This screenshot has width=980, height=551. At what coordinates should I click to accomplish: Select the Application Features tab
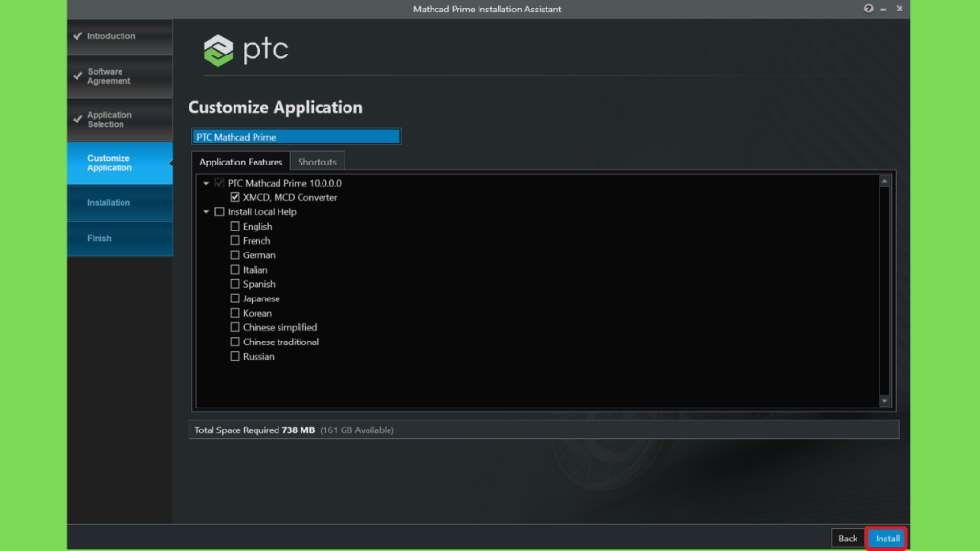click(240, 162)
